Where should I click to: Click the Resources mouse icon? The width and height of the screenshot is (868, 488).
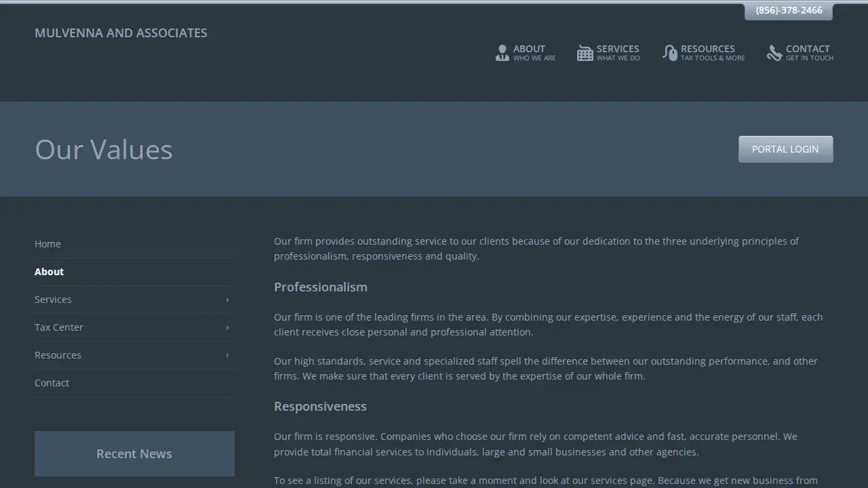(x=670, y=53)
